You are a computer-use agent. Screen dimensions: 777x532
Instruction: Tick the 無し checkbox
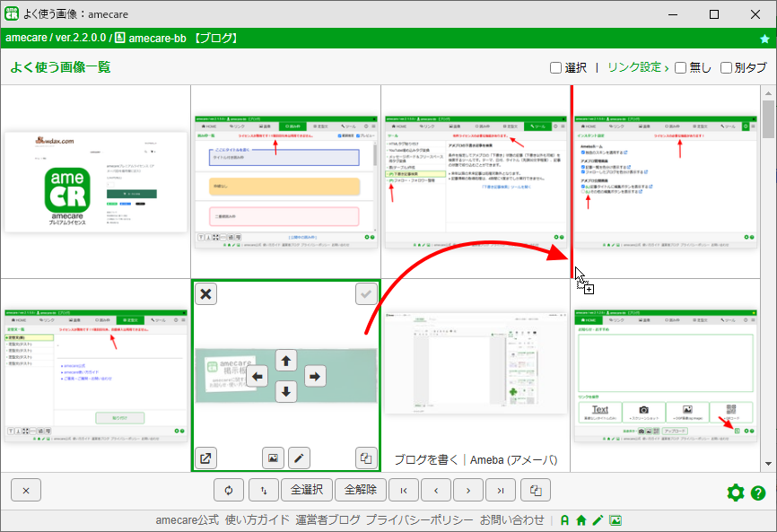[x=680, y=68]
